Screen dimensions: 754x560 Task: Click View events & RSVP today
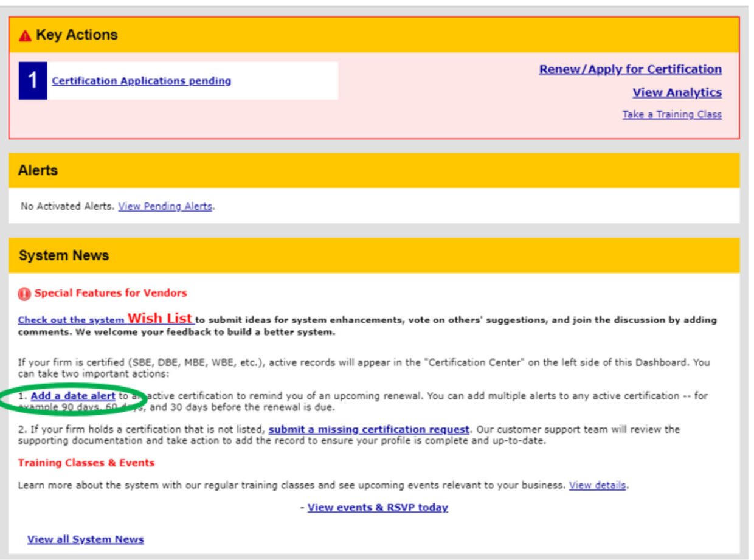pos(378,508)
